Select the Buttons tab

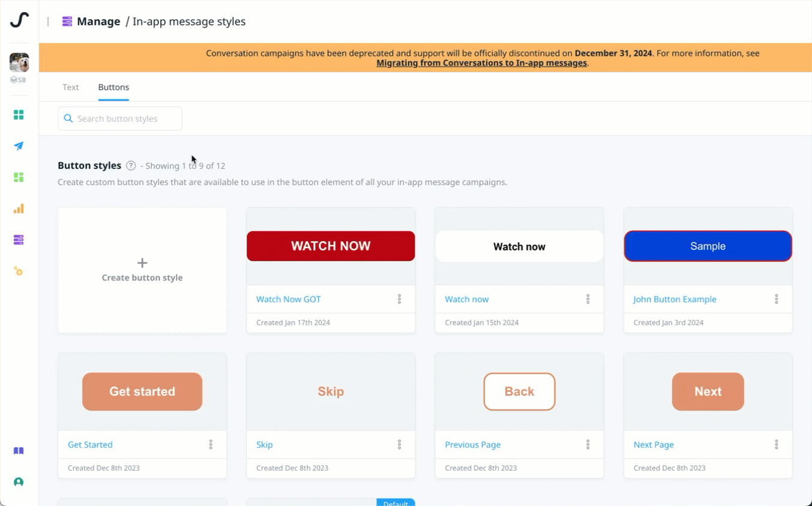(114, 87)
